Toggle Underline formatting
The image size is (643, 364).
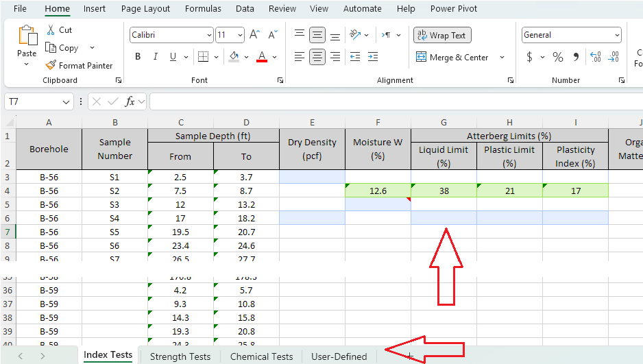click(173, 57)
